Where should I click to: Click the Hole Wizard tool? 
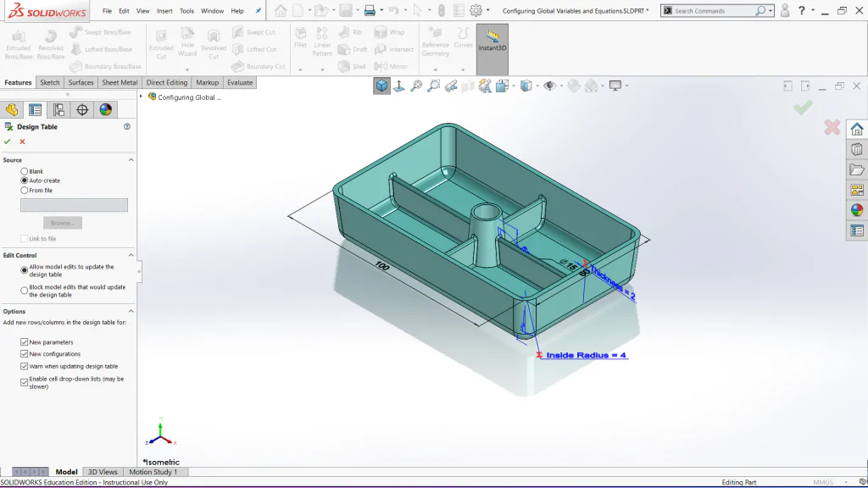click(x=187, y=42)
